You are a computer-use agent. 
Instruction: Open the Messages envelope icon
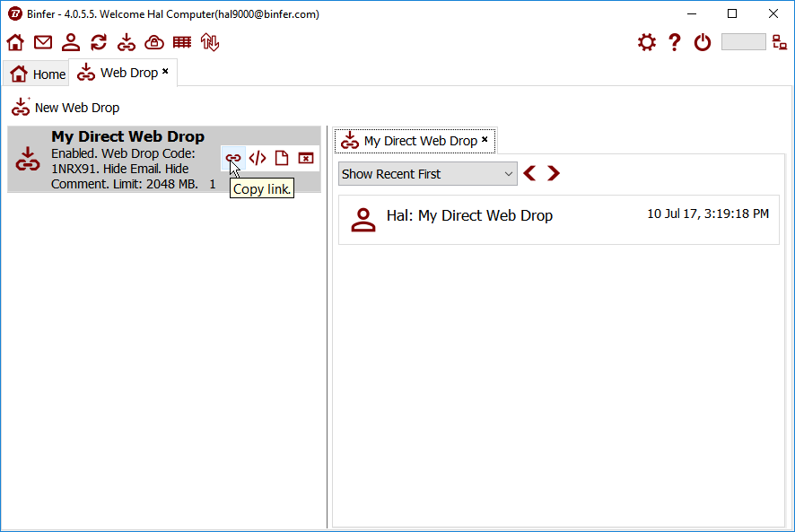(43, 42)
